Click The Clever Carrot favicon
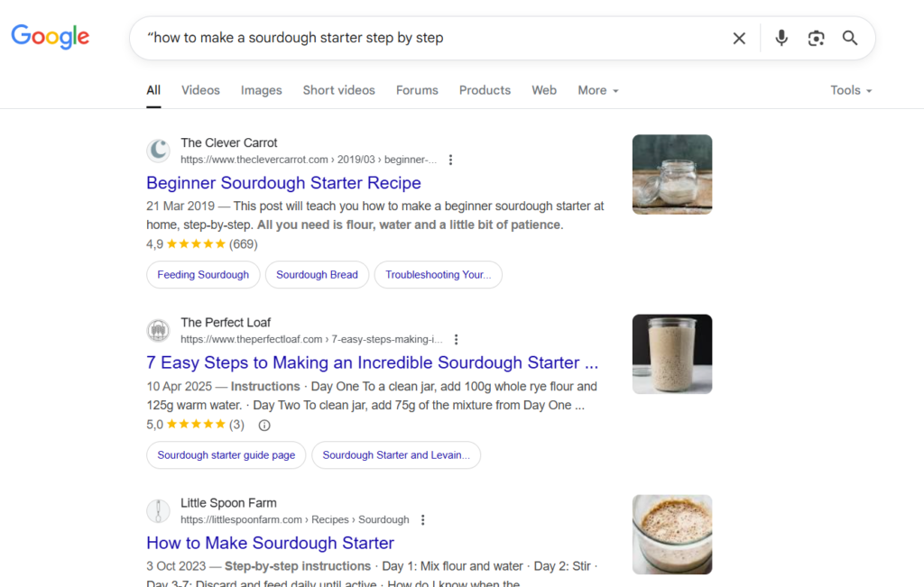The image size is (924, 587). [159, 151]
